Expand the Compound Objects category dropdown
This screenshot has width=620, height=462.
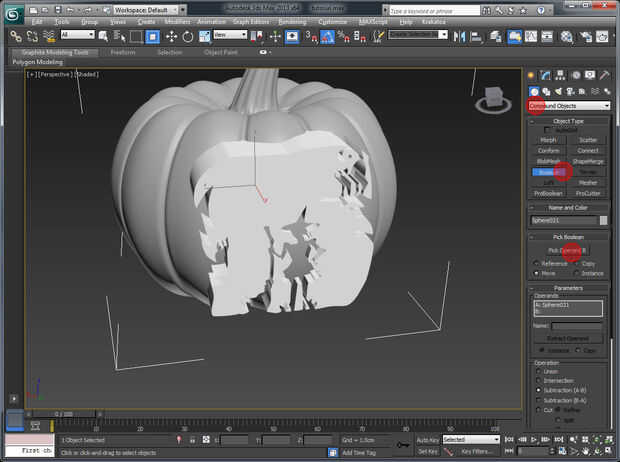click(568, 106)
